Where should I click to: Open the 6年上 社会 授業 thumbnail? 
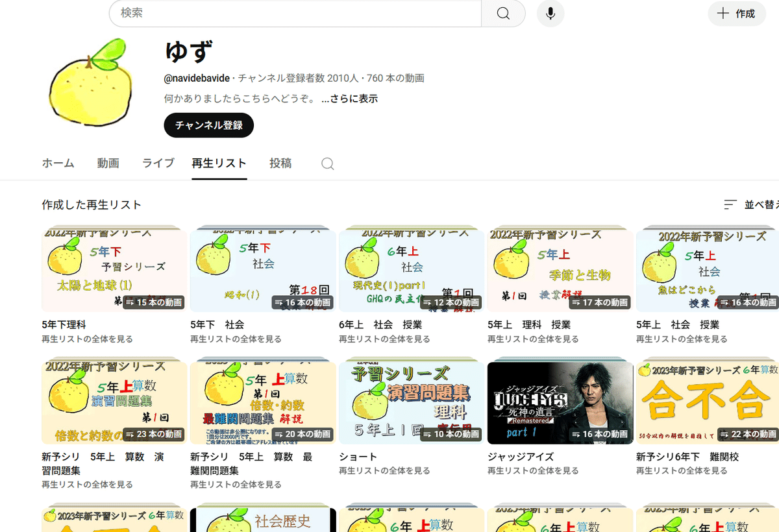[x=412, y=269]
